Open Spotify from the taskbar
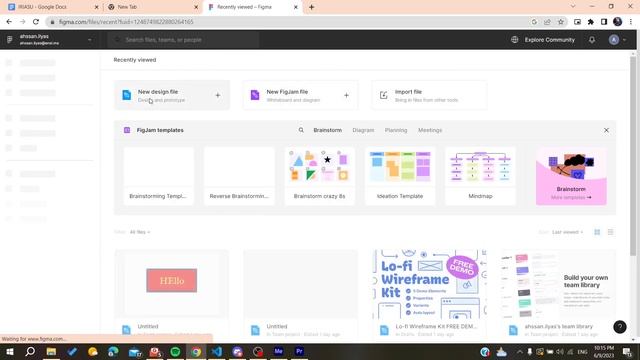 click(x=175, y=351)
